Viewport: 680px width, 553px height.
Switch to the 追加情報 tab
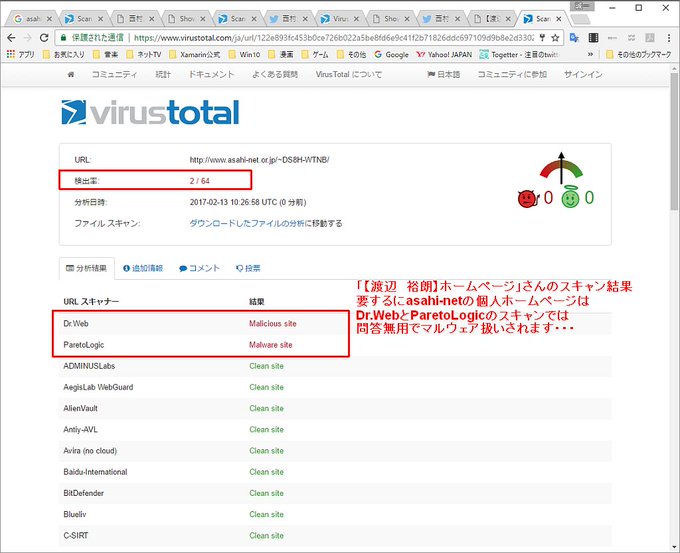[143, 268]
